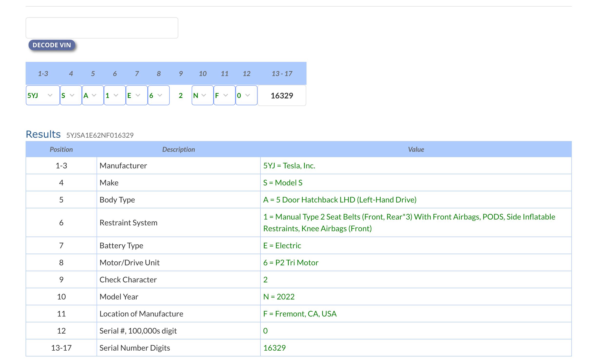Click the 'Location of Manufacture' description cell
Screen dimensions: 595x364
pos(178,314)
